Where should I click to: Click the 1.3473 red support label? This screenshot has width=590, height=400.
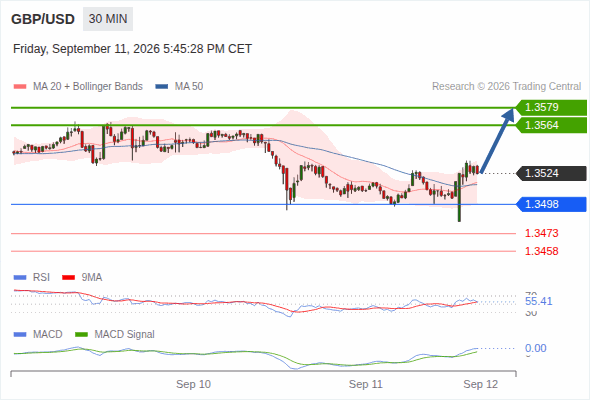[x=541, y=233]
